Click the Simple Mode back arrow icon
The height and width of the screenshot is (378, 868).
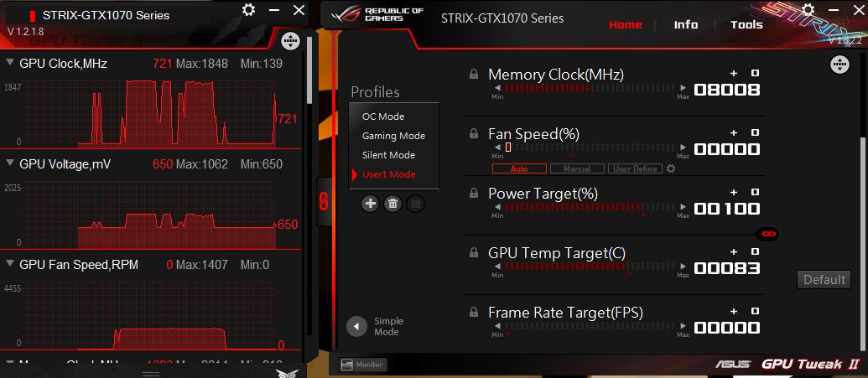(x=356, y=326)
